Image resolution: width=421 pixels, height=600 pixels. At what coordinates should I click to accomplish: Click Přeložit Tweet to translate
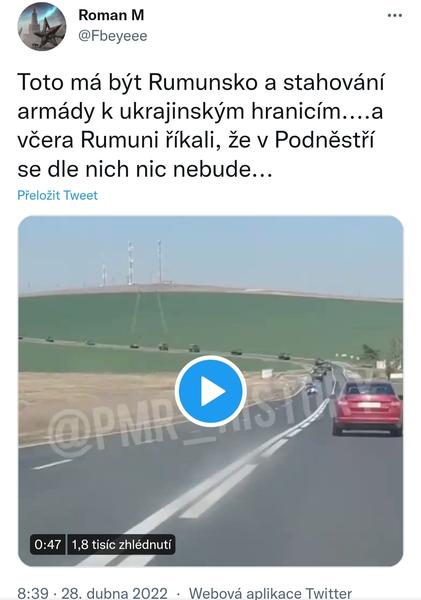click(x=57, y=195)
